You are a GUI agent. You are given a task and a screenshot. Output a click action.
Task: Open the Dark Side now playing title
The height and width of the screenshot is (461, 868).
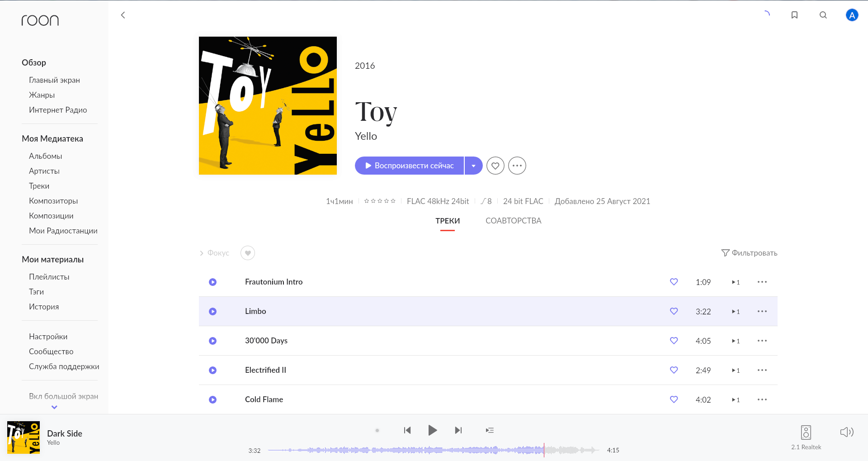tap(65, 433)
